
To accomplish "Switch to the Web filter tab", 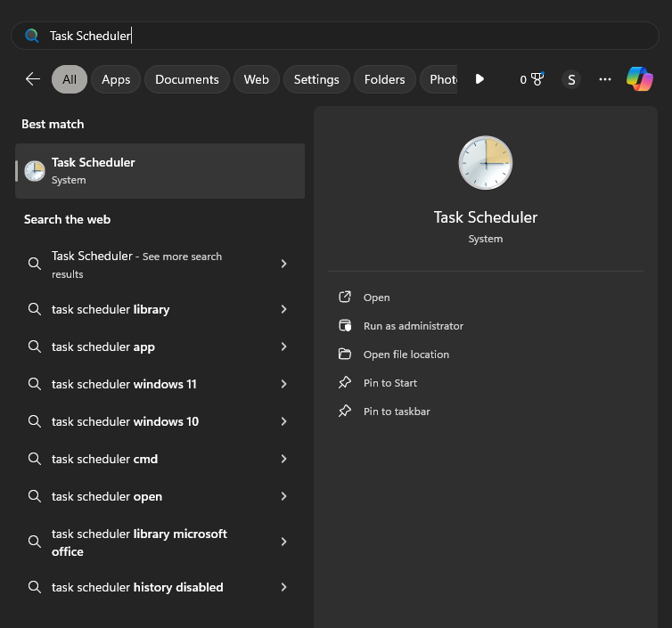I will (x=257, y=79).
